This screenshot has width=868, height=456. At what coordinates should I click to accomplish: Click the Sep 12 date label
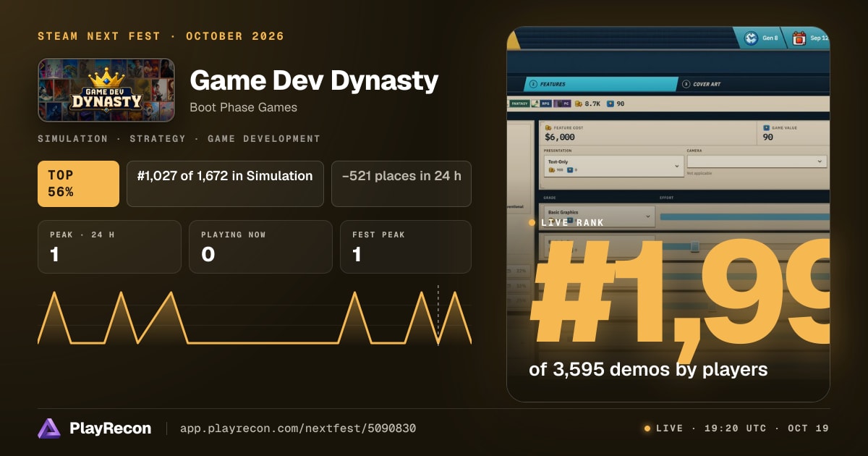coord(820,38)
